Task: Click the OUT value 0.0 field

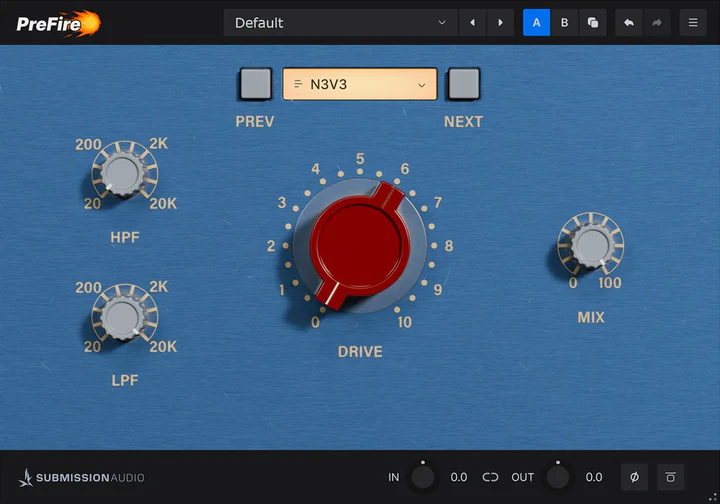Action: tap(594, 477)
